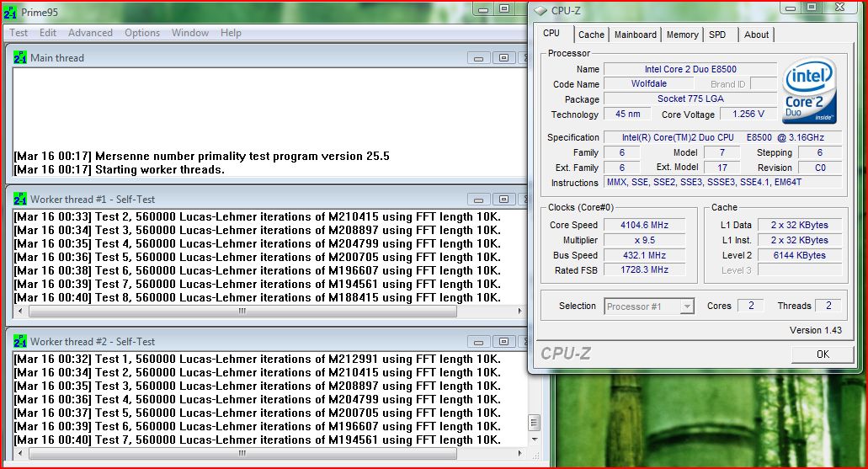The width and height of the screenshot is (868, 469).
Task: Click the L1 Data value 2 x 32 KBytes
Action: (799, 225)
